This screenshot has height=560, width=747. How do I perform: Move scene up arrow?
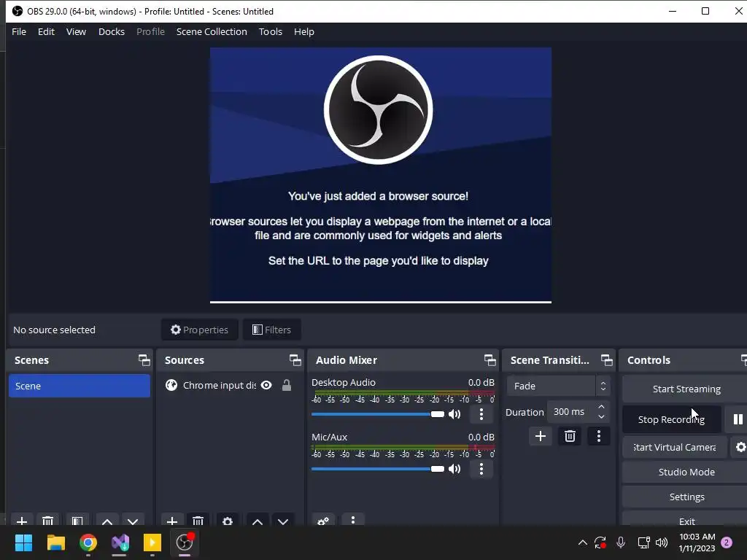pos(107,521)
